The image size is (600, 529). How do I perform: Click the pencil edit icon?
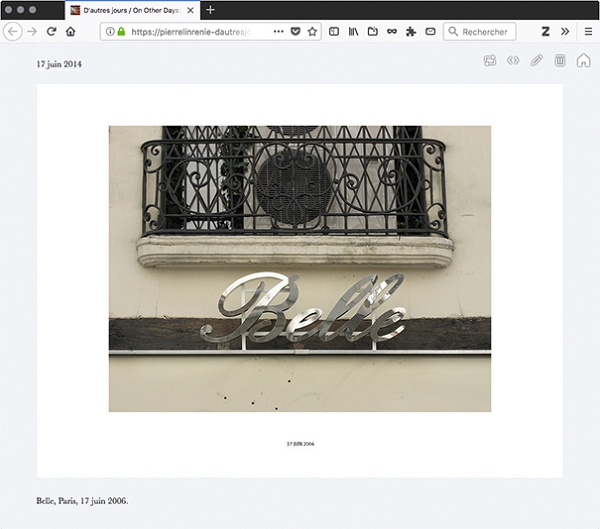537,61
